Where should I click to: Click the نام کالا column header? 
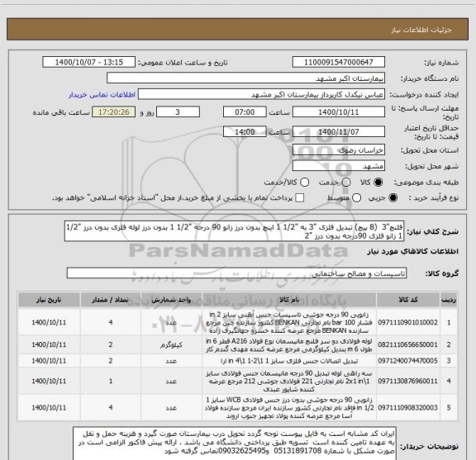pos(289,300)
